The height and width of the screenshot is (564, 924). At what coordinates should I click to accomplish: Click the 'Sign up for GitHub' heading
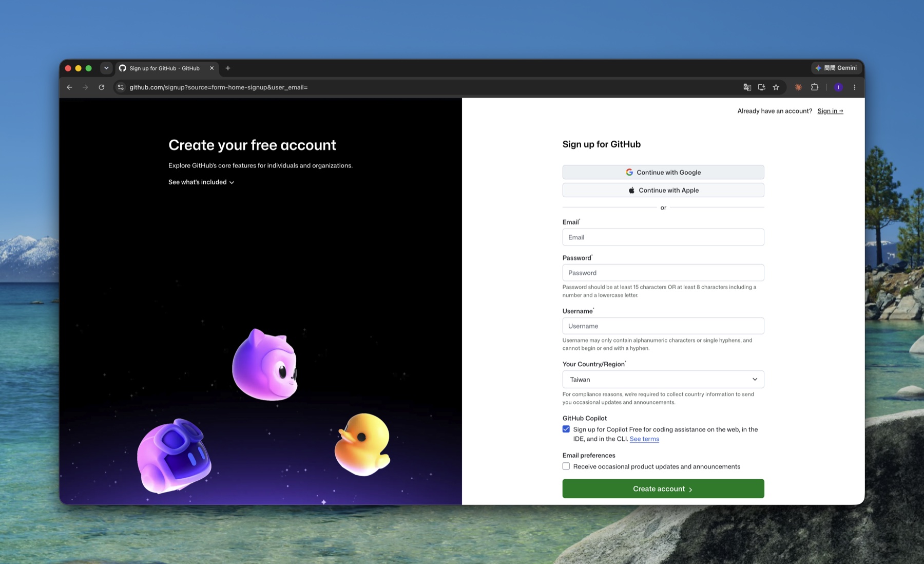[601, 144]
